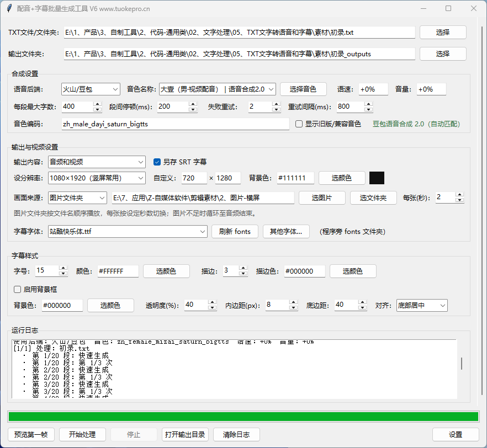This screenshot has width=487, height=448.
Task: Increase 每段最大字数 with up arrow
Action: coord(98,104)
